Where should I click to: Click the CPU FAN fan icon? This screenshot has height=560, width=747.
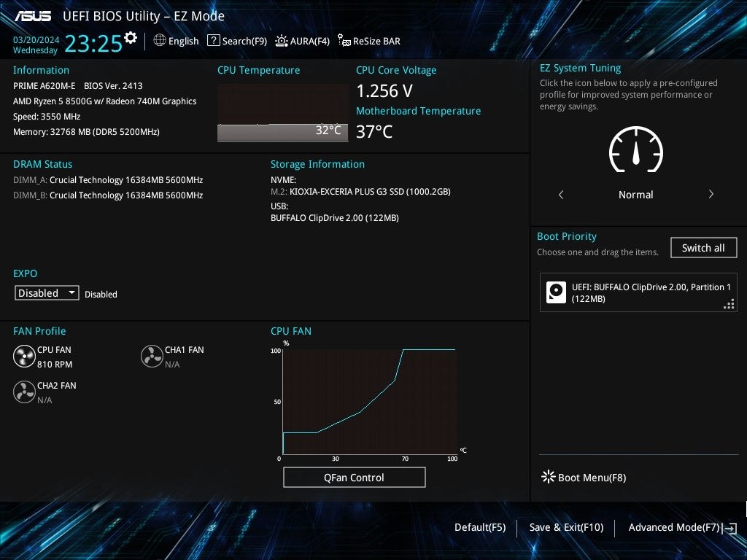coord(24,357)
